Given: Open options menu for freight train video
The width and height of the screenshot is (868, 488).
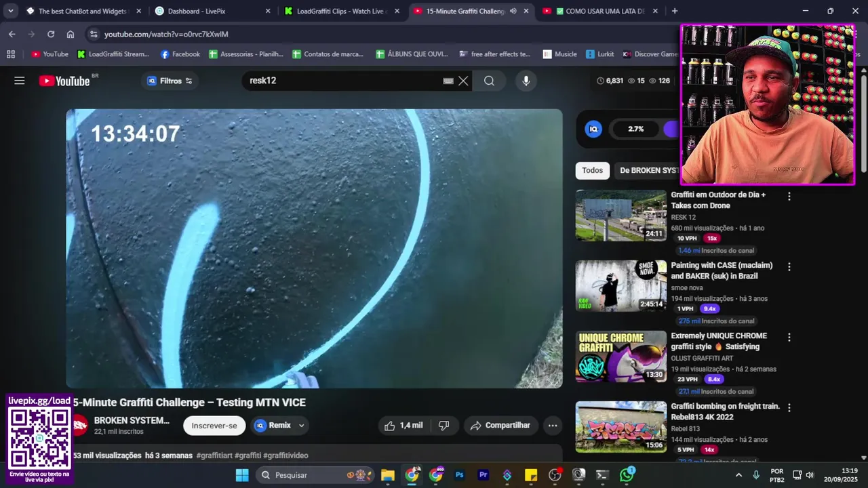Looking at the screenshot, I should tap(789, 408).
